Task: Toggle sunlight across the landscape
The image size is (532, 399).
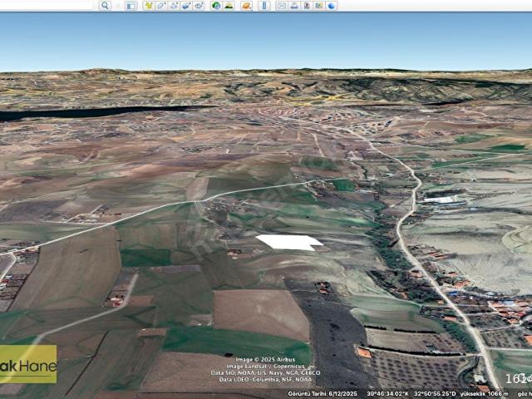Action: [229, 5]
